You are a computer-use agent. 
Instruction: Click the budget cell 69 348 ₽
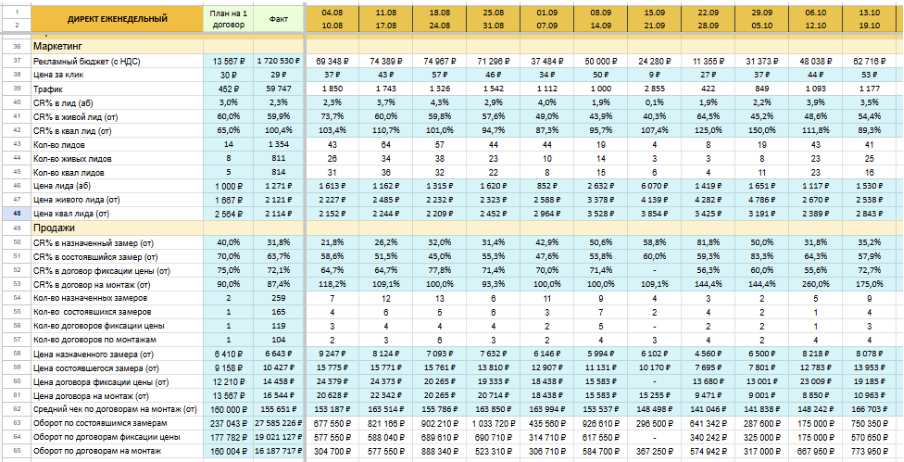click(333, 62)
